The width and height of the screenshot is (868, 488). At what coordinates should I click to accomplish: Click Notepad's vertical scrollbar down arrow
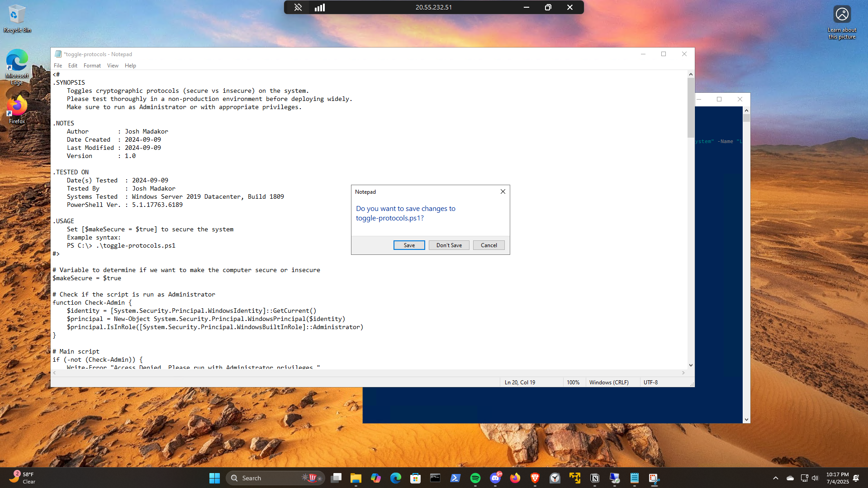[691, 365]
